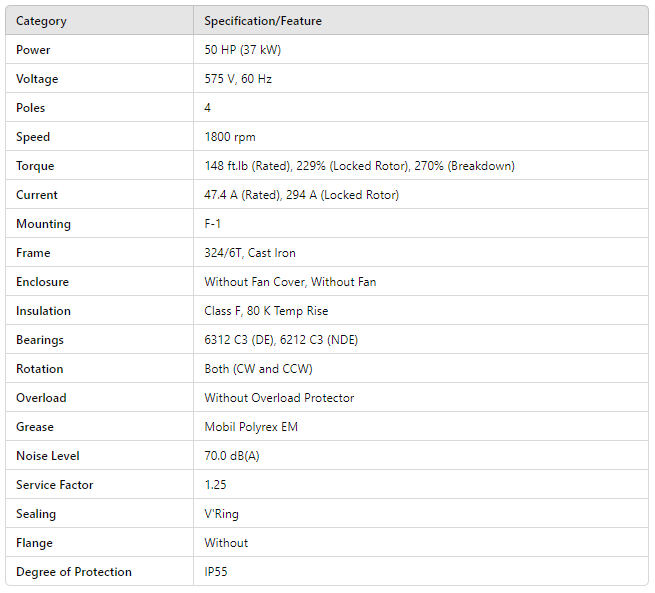Click the Category column header

[x=41, y=21]
